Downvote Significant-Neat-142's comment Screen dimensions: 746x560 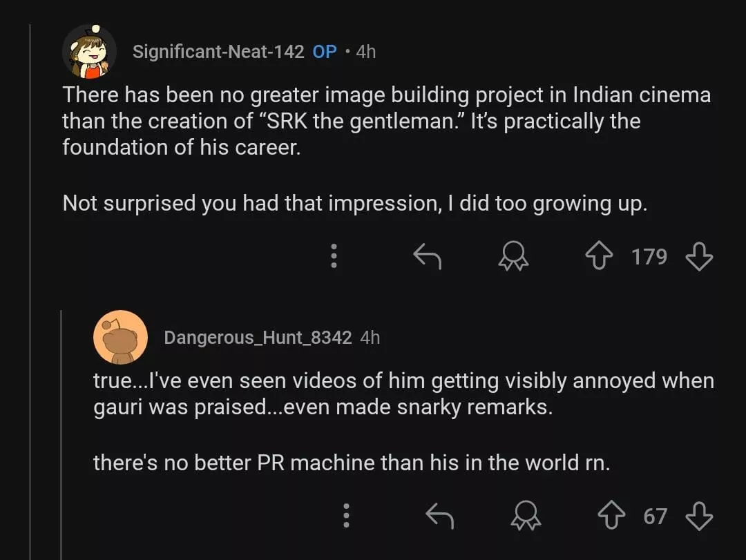tap(698, 257)
